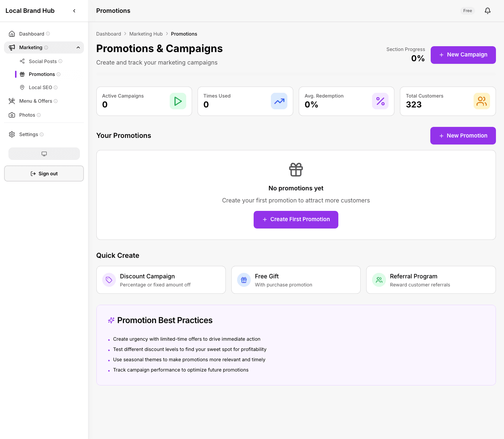
Task: Select the Referral Program quick create card
Action: point(431,280)
